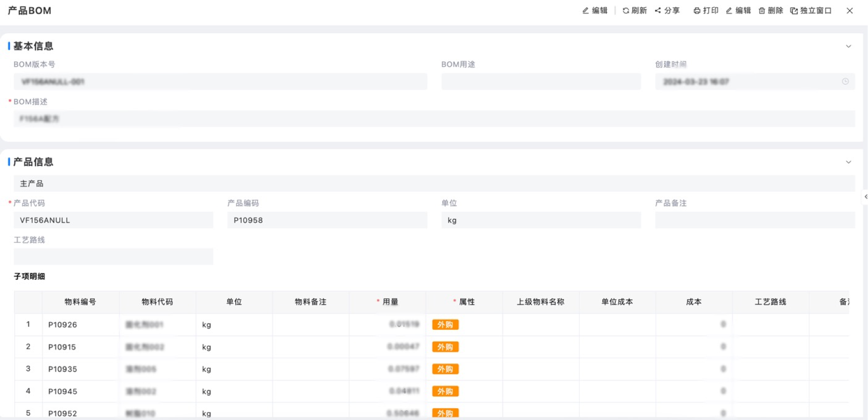Screen dimensions: 868x420
Task: Click the 产品编码 field showing P10958
Action: coord(327,220)
